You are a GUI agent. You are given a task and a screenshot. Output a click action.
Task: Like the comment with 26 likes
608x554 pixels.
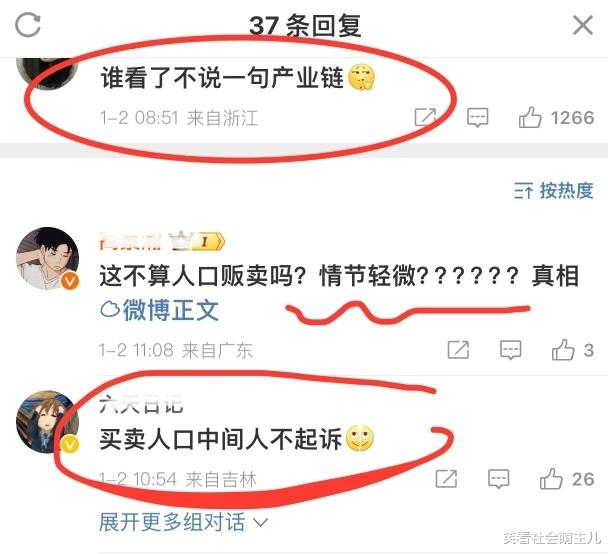(x=551, y=478)
